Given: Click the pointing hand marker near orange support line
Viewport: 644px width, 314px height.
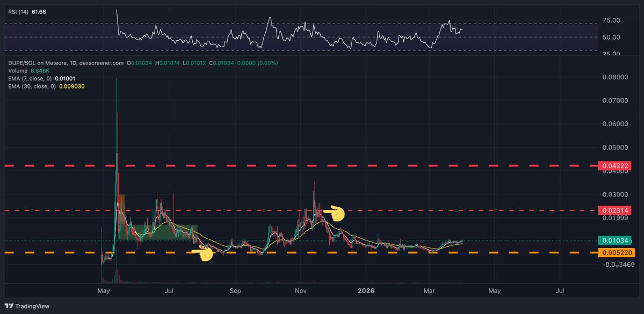Looking at the screenshot, I should tap(202, 254).
